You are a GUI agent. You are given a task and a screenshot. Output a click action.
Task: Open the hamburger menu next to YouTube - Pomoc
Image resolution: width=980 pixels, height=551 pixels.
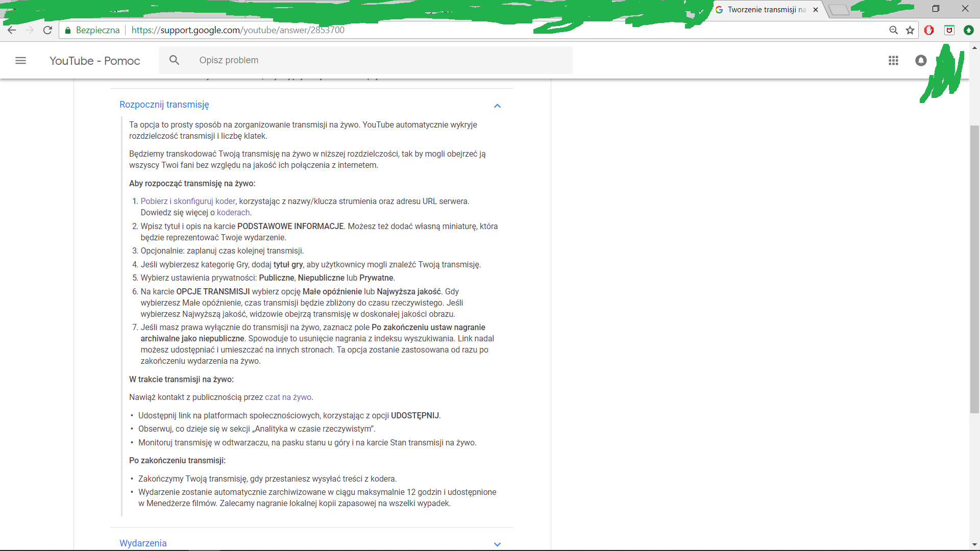pos(20,61)
